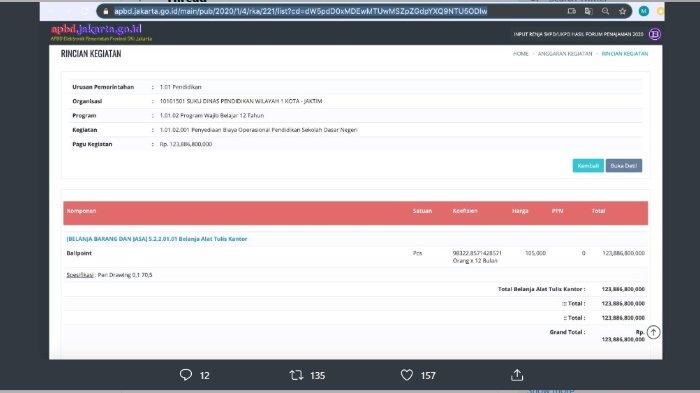Click the cast/device icon in address bar
700x393 pixels.
pyautogui.click(x=571, y=11)
